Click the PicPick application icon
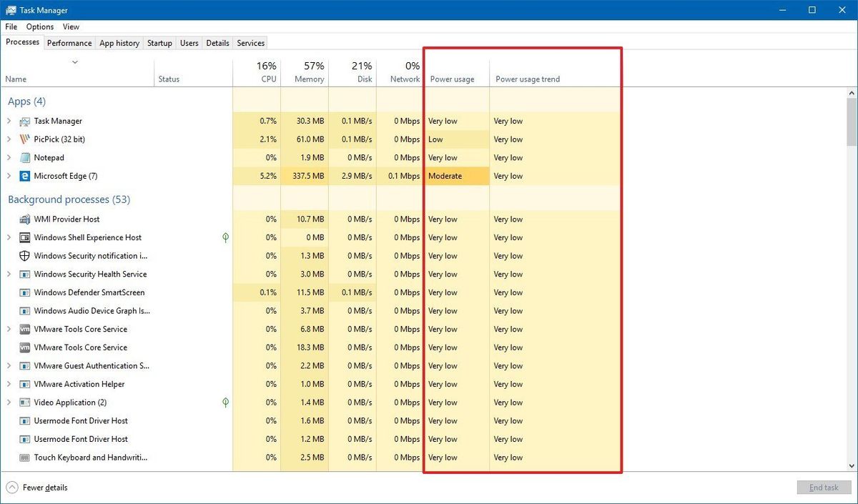 pos(26,139)
